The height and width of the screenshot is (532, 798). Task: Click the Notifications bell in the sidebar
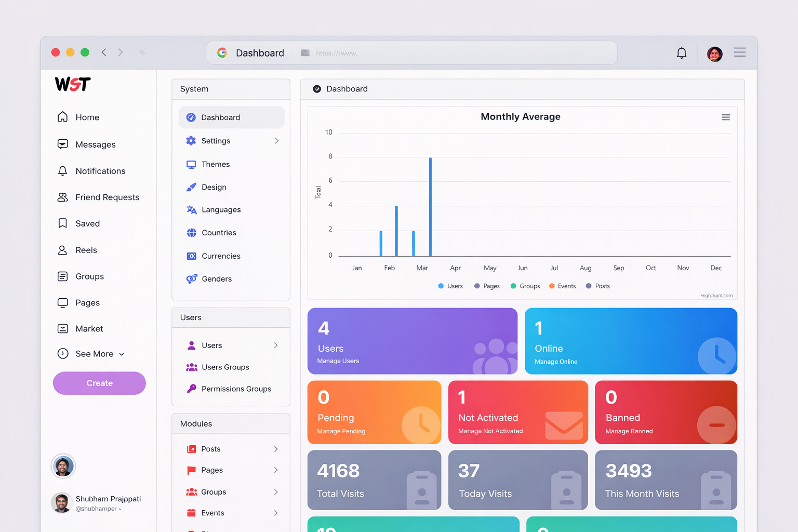(x=63, y=170)
